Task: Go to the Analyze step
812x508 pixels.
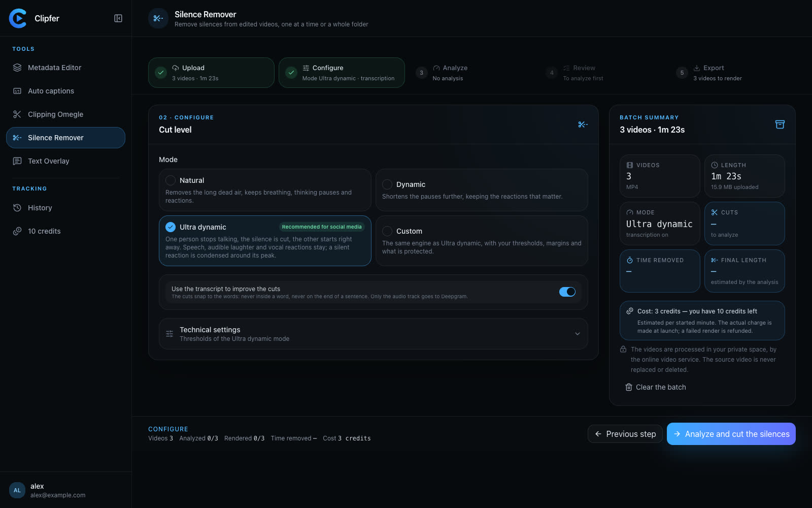Action: pyautogui.click(x=472, y=73)
